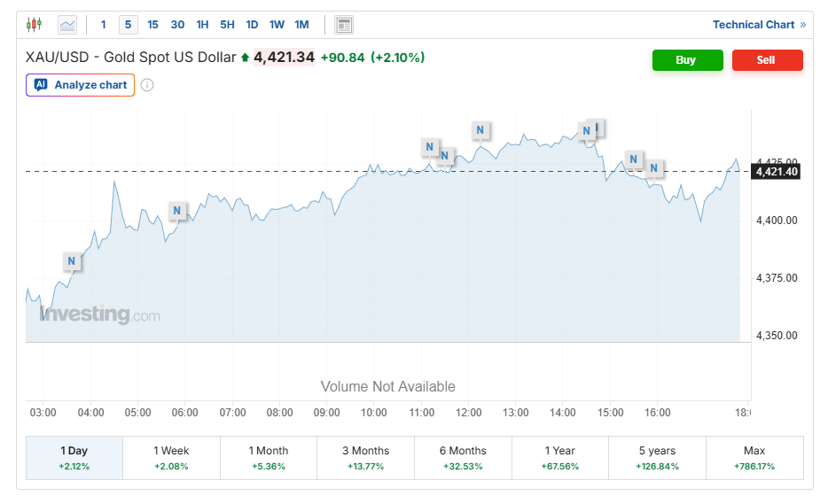Open the Technical Chart link
The height and width of the screenshot is (504, 828).
click(759, 25)
